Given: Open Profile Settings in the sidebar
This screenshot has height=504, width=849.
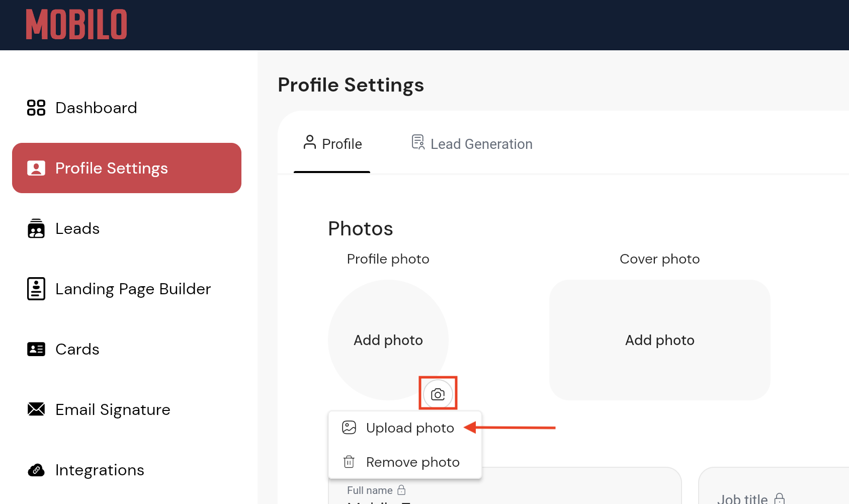Looking at the screenshot, I should click(127, 168).
